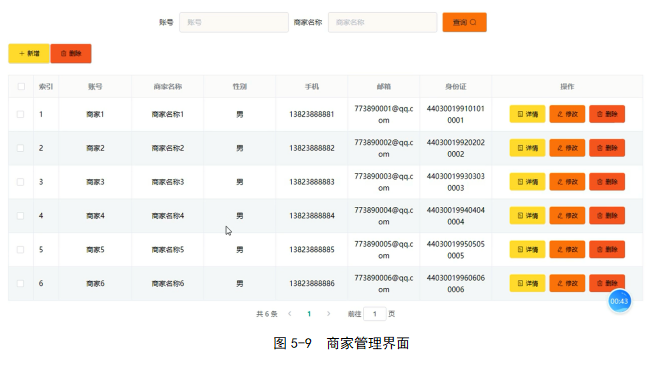Click 修改 edit button for 商家2
Image resolution: width=646 pixels, height=367 pixels.
567,148
